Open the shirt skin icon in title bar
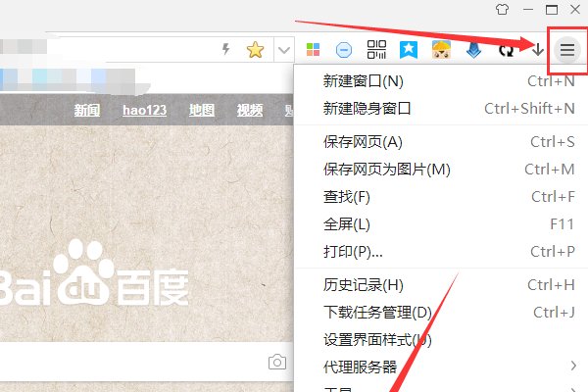588x392 pixels. point(502,9)
